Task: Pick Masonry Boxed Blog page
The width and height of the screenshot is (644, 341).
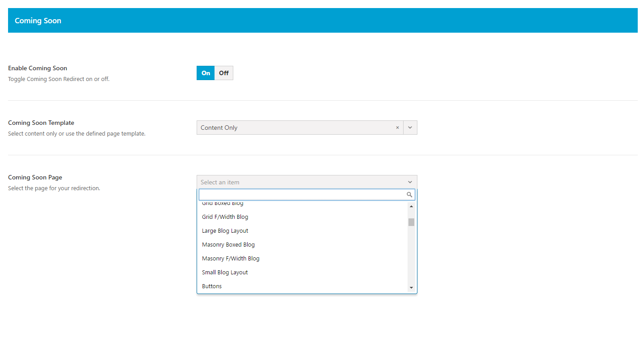Action: tap(228, 245)
